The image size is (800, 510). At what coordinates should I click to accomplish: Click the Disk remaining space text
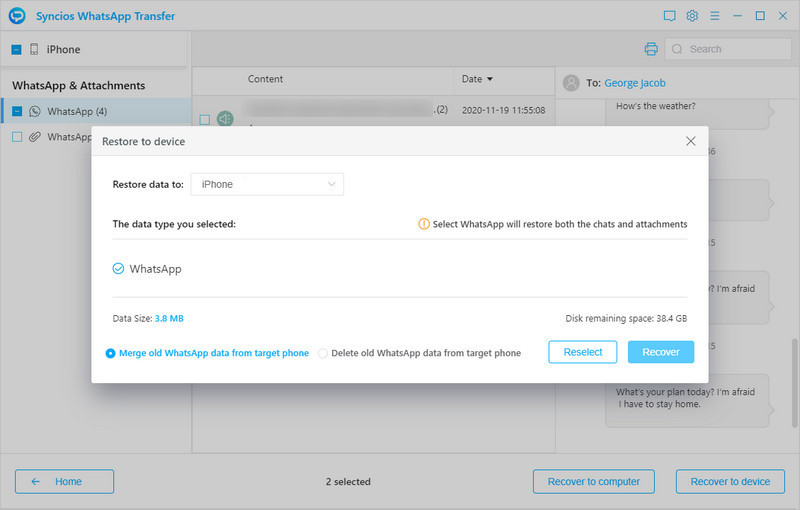(626, 318)
